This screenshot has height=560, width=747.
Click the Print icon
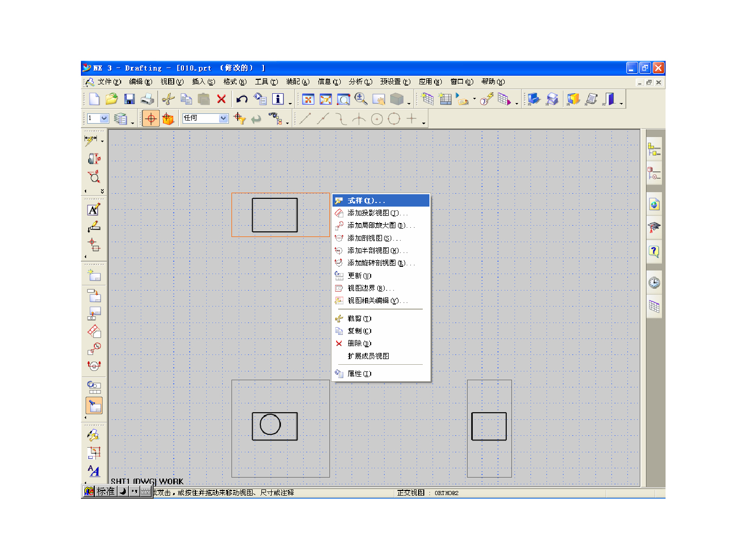147,99
